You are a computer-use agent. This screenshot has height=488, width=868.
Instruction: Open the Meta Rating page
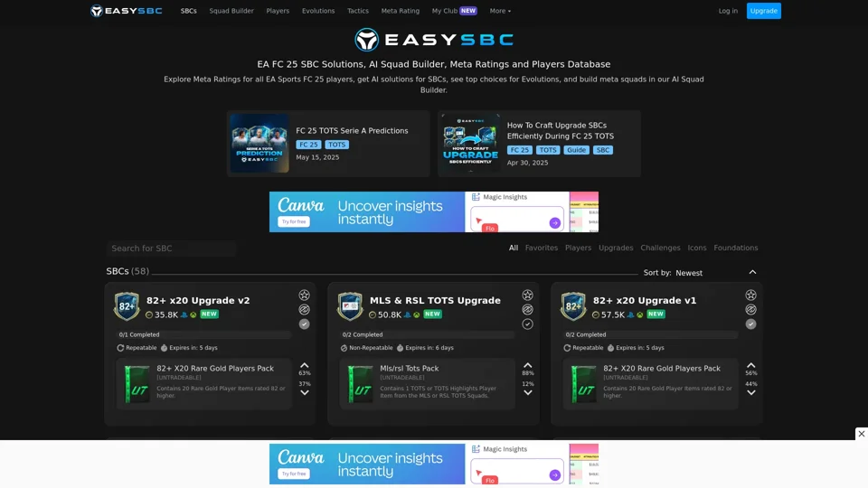(401, 11)
